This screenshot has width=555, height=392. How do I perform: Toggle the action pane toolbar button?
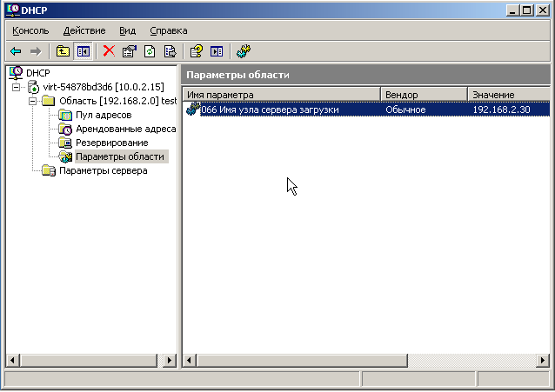(217, 51)
